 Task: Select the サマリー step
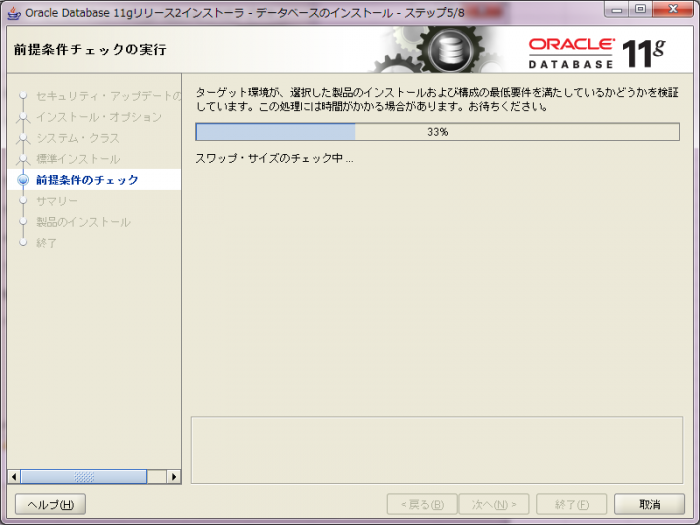coord(57,201)
